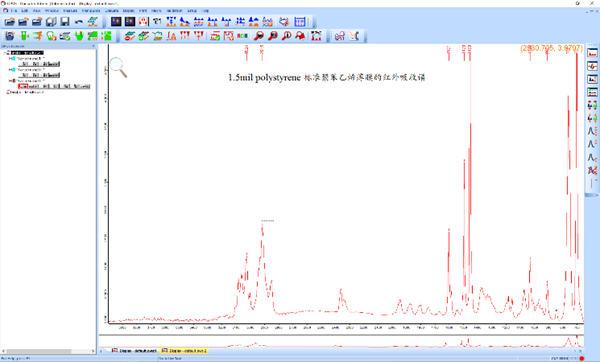The height and width of the screenshot is (362, 600).
Task: Toggle the first cyan spectrum file marker
Action: click(x=14, y=59)
